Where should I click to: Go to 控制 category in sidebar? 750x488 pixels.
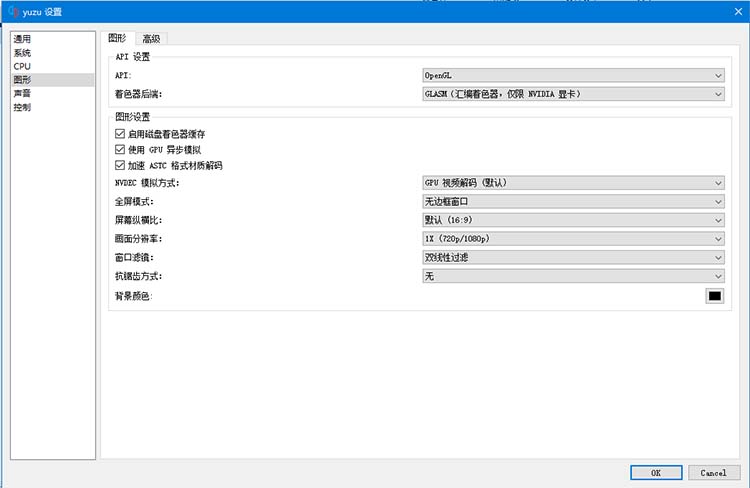[22, 107]
